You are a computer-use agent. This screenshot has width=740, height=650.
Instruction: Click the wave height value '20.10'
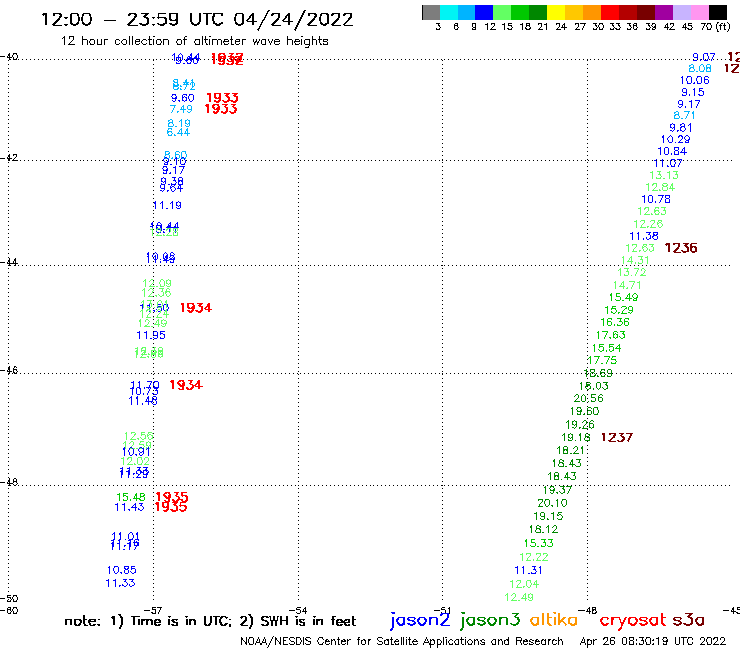[x=552, y=503]
